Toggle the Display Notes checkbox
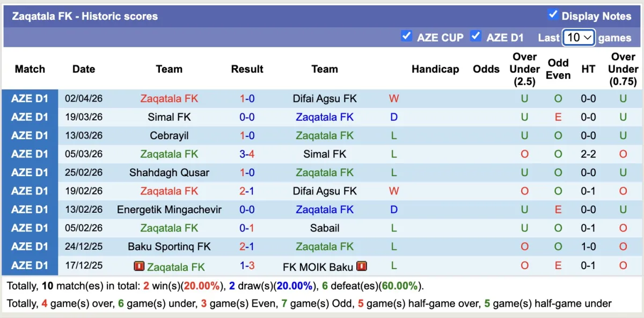 [553, 15]
